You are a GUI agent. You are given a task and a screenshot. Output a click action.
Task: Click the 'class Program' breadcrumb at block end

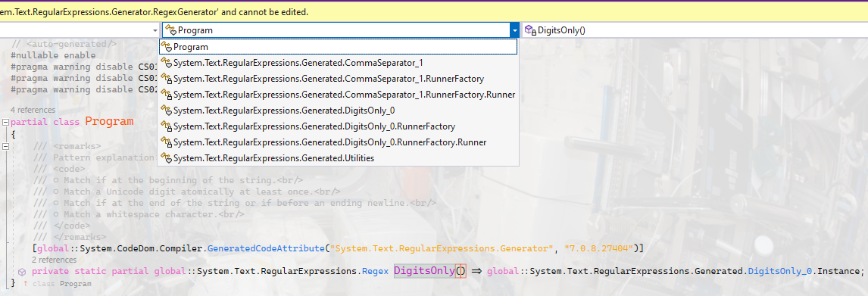coord(62,283)
